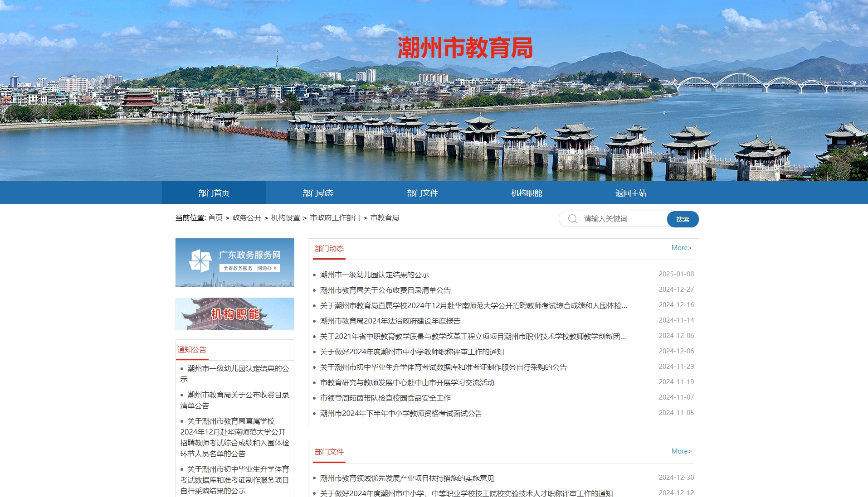The width and height of the screenshot is (868, 497).
Task: Click the Guangdong government service pinwheel logo
Action: [x=200, y=261]
